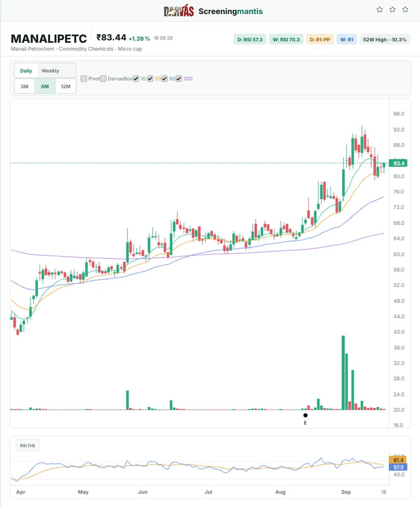Image resolution: width=420 pixels, height=507 pixels.
Task: Click the 76.0 price axis label
Action: pyautogui.click(x=399, y=192)
